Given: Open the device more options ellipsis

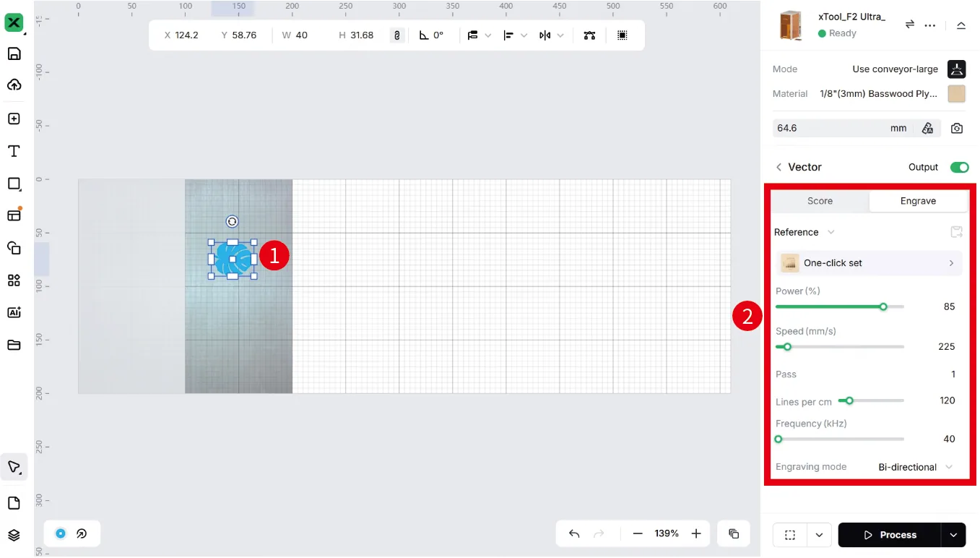Looking at the screenshot, I should 930,25.
